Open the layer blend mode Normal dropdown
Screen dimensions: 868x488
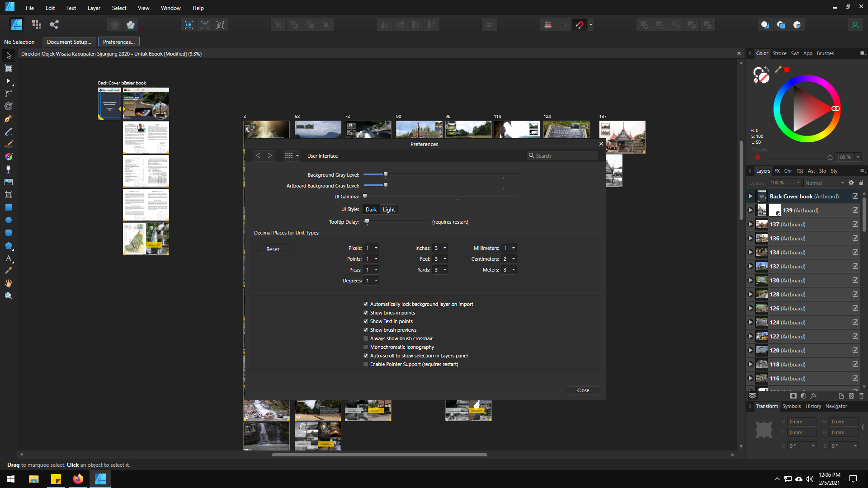coord(825,183)
